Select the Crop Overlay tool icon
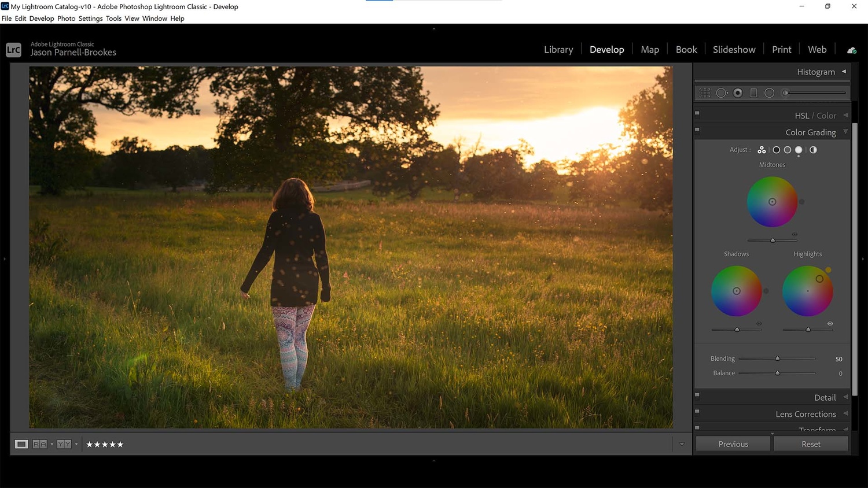This screenshot has width=868, height=488. click(x=704, y=93)
